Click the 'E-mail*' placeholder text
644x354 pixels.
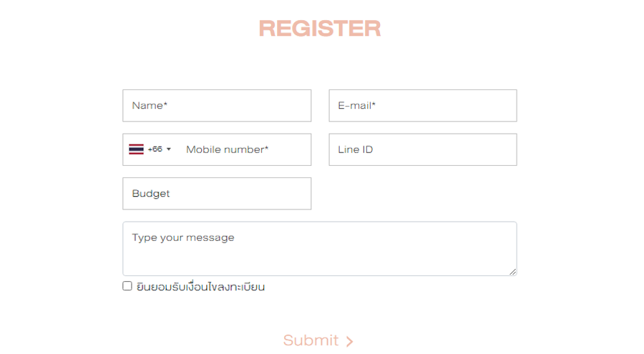coord(356,105)
